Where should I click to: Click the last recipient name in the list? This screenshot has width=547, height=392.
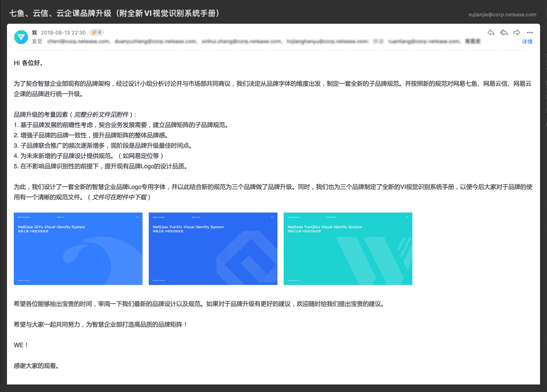(472, 41)
